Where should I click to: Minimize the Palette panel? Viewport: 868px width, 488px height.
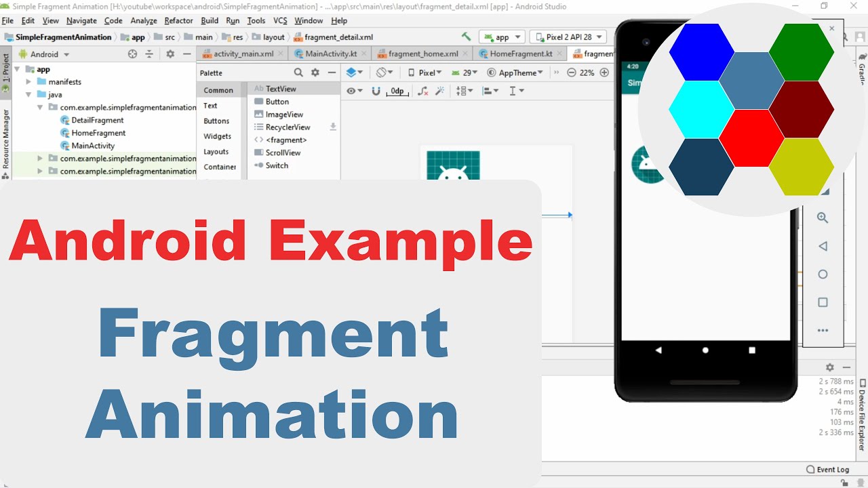(332, 73)
